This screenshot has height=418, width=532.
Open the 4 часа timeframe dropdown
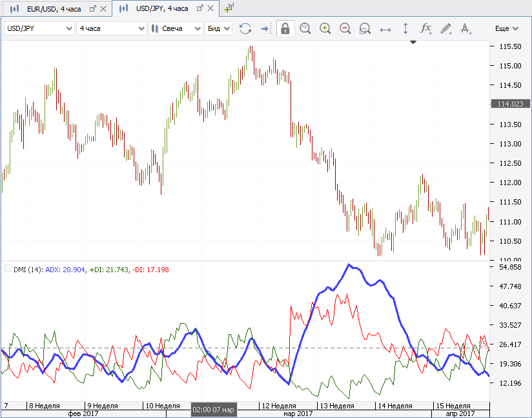click(x=111, y=28)
